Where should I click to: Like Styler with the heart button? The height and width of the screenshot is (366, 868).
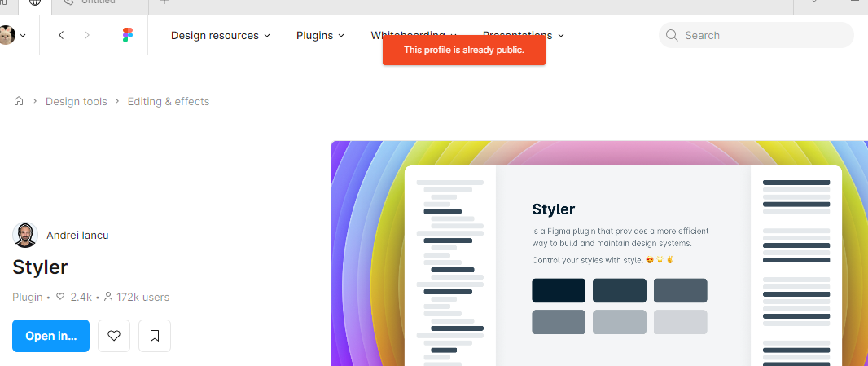pos(114,336)
